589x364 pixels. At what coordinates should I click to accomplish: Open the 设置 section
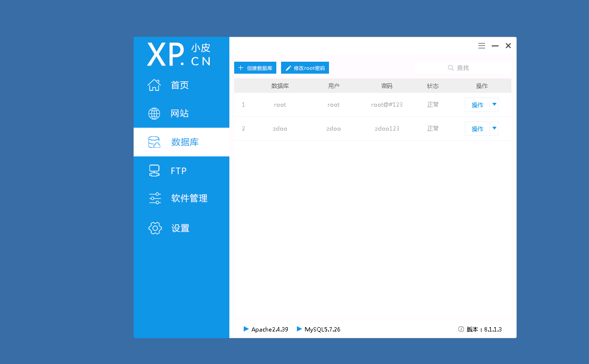pos(181,228)
